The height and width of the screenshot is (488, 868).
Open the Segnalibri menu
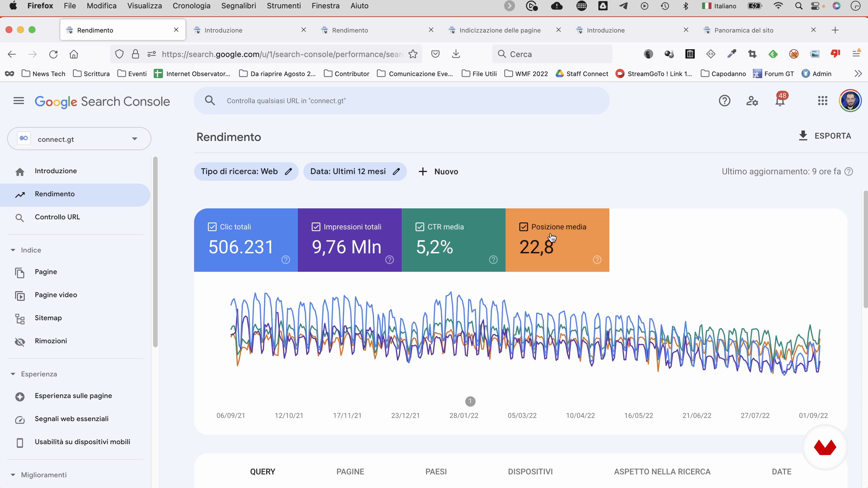point(238,6)
